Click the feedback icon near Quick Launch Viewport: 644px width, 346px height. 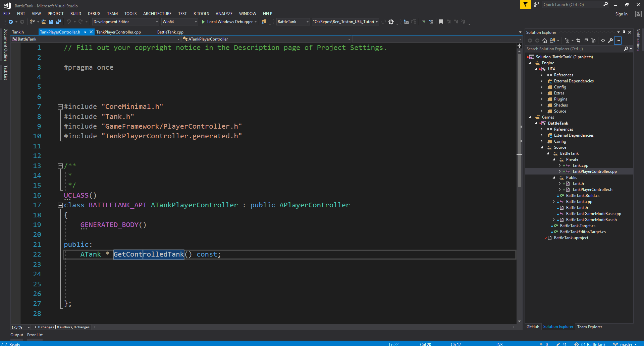[536, 4]
